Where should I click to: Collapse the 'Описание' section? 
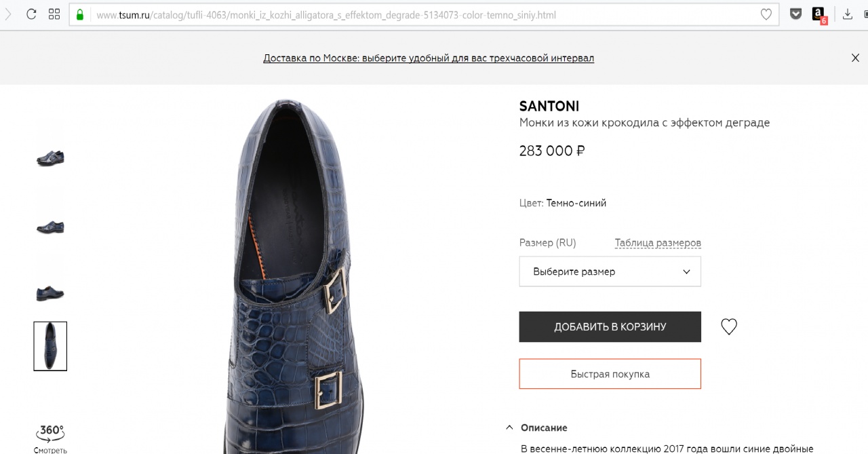[509, 428]
